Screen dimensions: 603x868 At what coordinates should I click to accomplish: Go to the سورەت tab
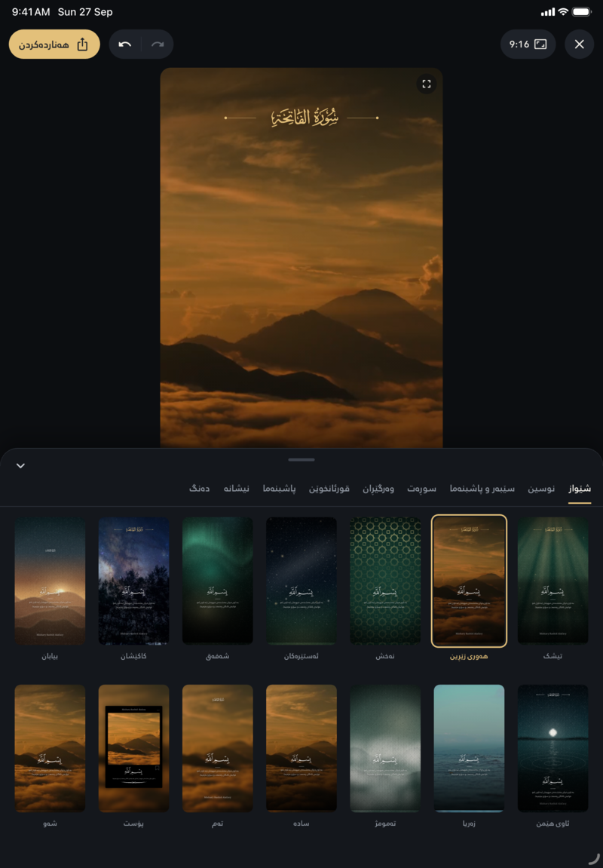421,488
